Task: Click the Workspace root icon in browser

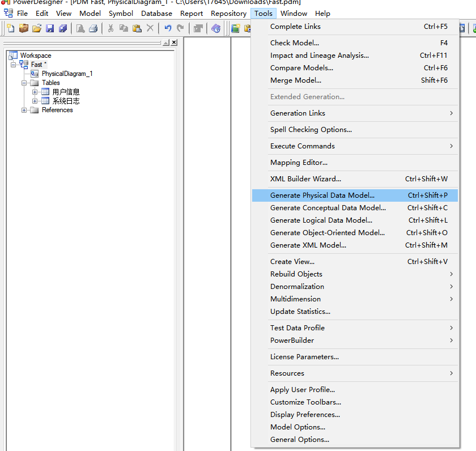Action: tap(13, 55)
